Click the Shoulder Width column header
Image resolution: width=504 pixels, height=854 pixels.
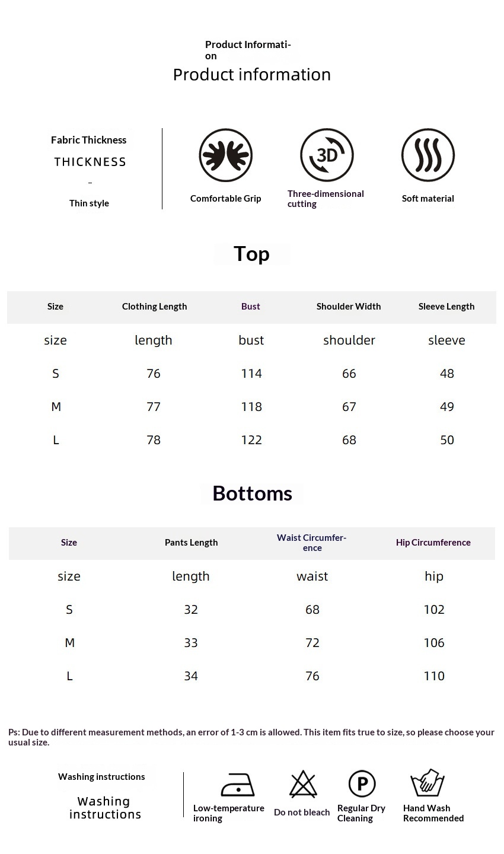coord(349,307)
